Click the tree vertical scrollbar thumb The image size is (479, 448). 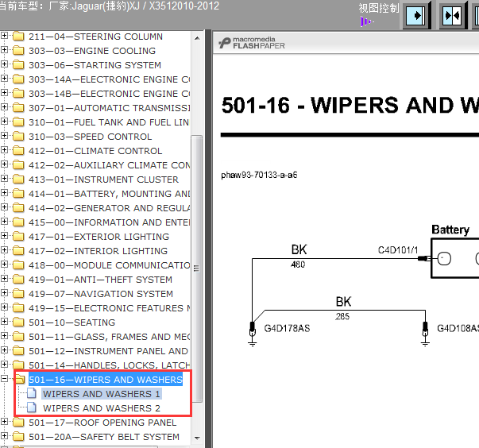coord(197,268)
